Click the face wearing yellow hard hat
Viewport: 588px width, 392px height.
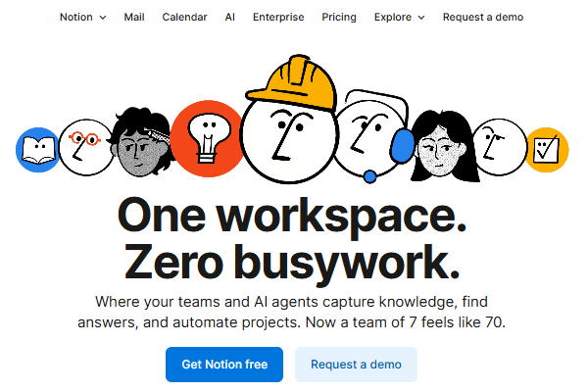[x=287, y=127]
